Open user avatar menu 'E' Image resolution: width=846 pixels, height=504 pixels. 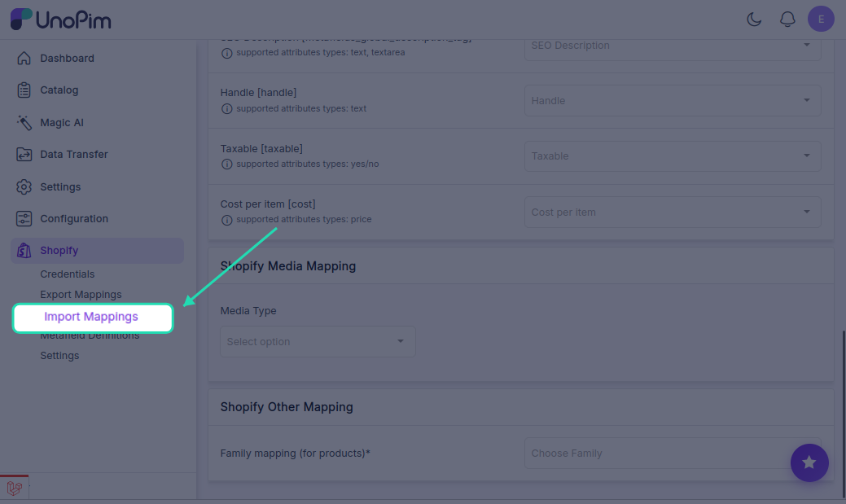[821, 19]
